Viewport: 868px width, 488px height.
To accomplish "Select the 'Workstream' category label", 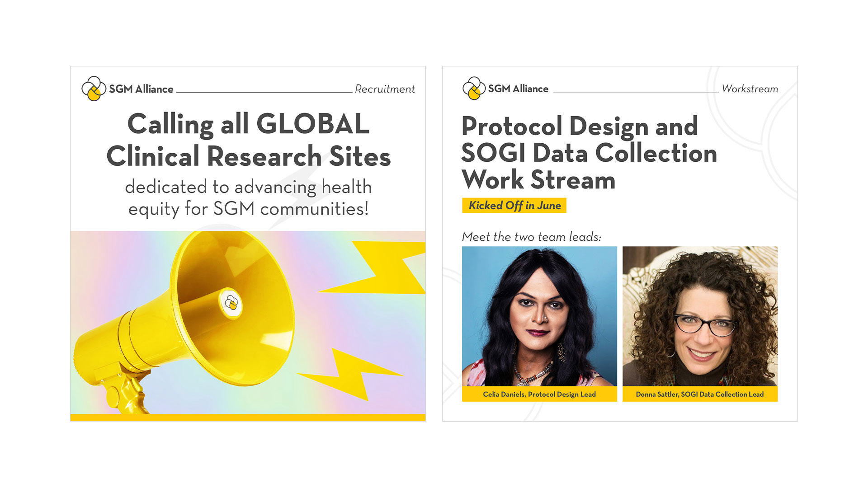I will tap(750, 89).
